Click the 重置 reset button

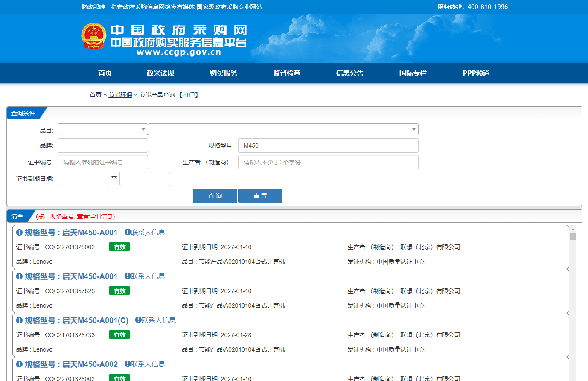tap(260, 196)
